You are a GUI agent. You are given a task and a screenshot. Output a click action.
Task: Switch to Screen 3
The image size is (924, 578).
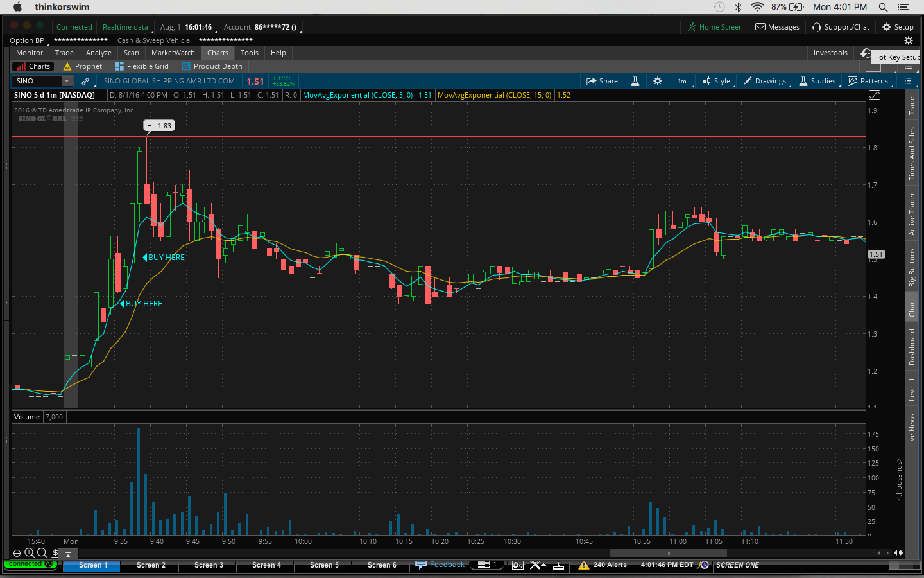pos(209,565)
